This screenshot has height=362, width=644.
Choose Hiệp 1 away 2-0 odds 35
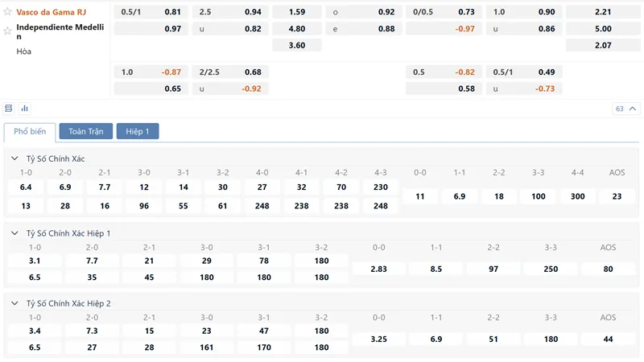[92, 277]
